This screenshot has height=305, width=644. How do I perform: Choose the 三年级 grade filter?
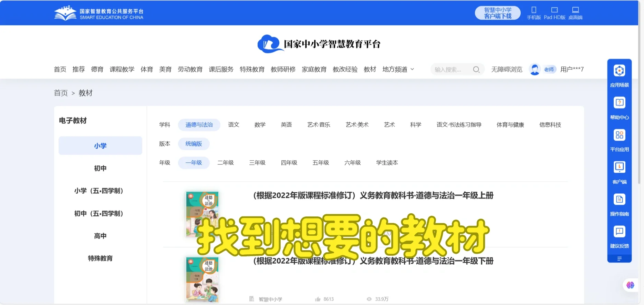click(x=257, y=163)
